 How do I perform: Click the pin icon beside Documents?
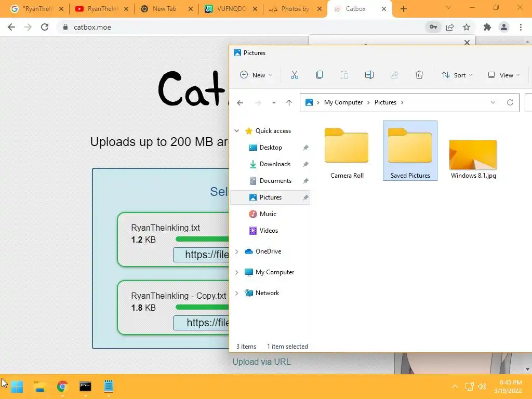coord(305,181)
